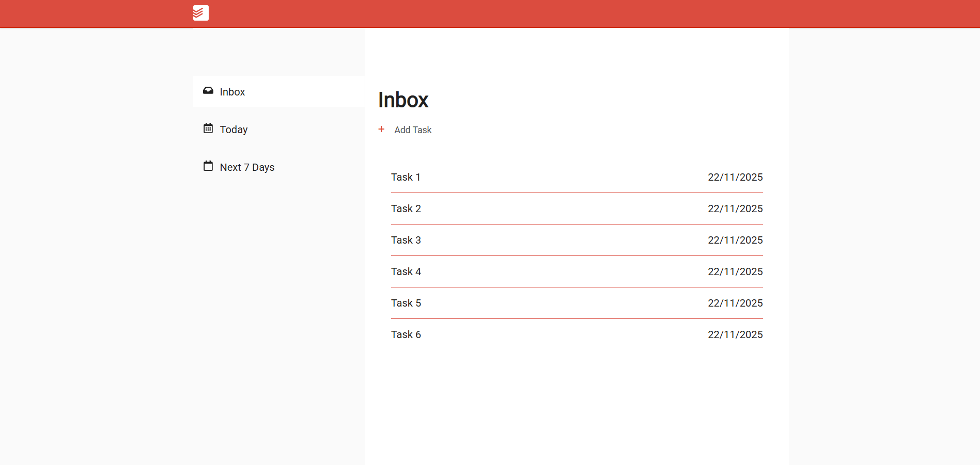
Task: Open the Inbox sidebar entry
Action: click(232, 91)
